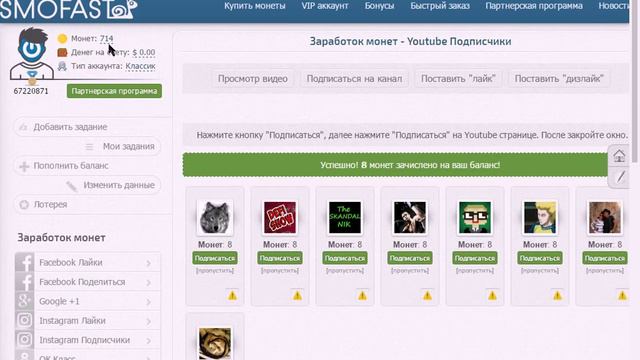The height and width of the screenshot is (360, 640).
Task: Click the warning triangle under the pixel-glasses channel
Action: [492, 296]
